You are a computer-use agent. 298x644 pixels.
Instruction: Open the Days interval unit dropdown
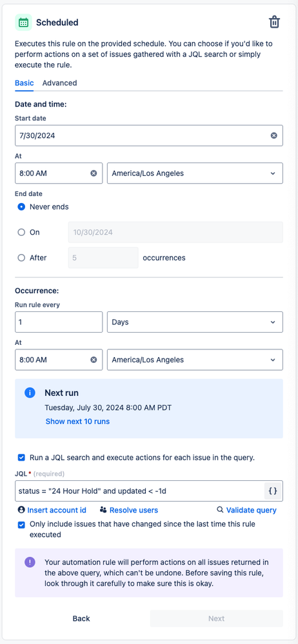tap(195, 322)
